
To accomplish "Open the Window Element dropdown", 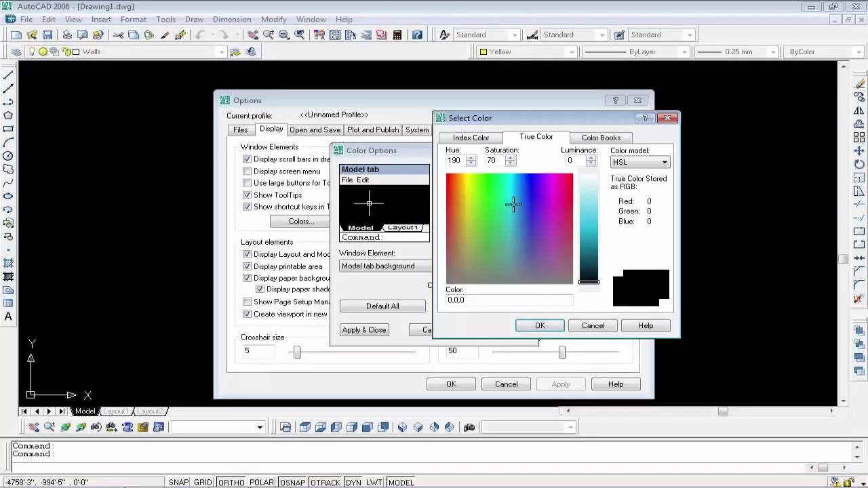I will (385, 266).
